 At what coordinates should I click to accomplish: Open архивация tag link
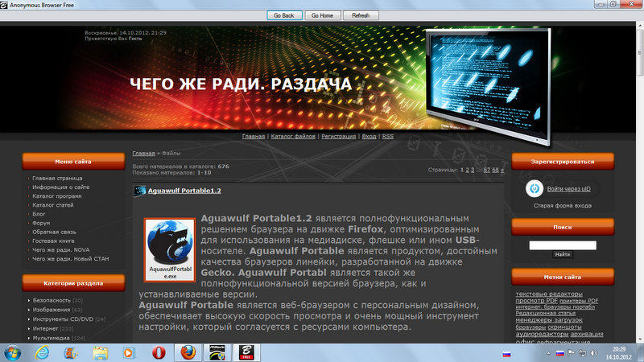[x=587, y=334]
